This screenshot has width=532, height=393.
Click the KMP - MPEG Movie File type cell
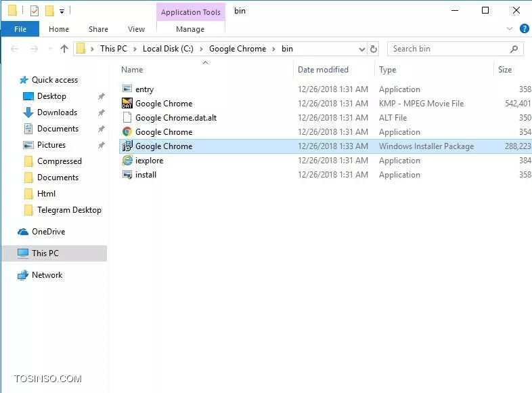(421, 104)
